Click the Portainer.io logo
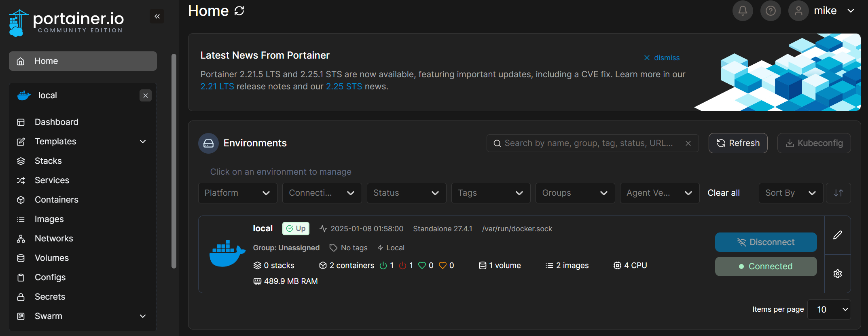 coord(66,23)
